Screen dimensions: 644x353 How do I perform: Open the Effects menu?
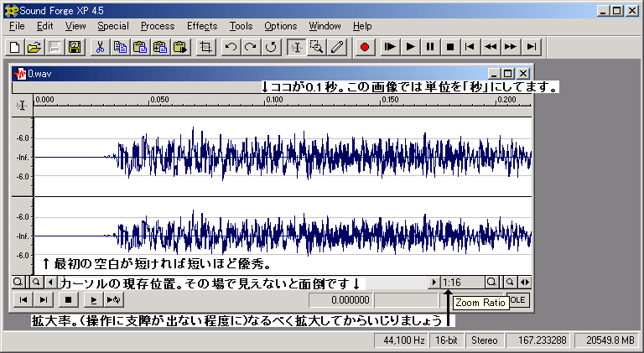[x=202, y=26]
